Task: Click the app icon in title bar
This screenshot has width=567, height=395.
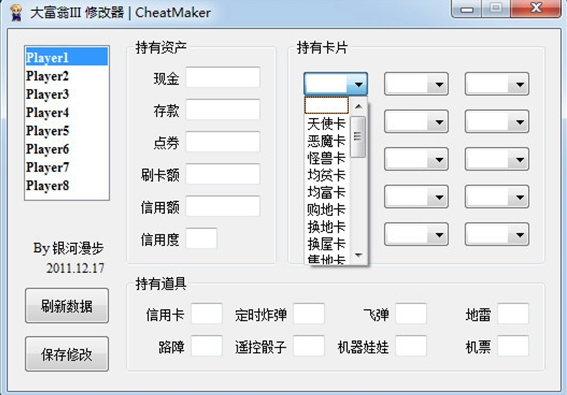Action: (16, 13)
